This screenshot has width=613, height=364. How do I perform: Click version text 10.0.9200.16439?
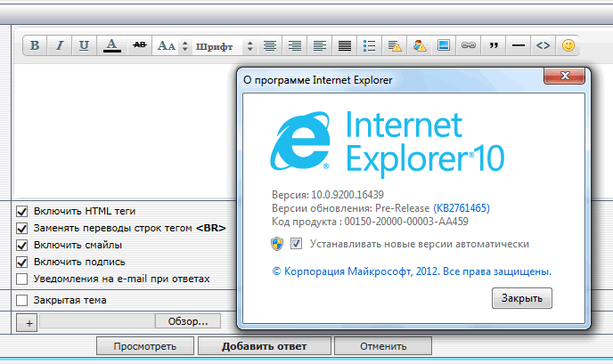pyautogui.click(x=347, y=195)
